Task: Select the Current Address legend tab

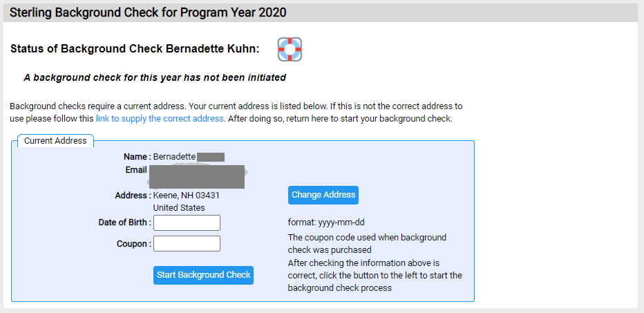Action: (55, 141)
